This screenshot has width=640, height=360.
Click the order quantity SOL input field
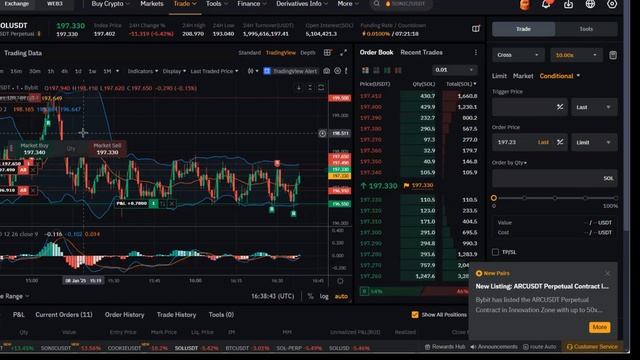click(x=554, y=178)
